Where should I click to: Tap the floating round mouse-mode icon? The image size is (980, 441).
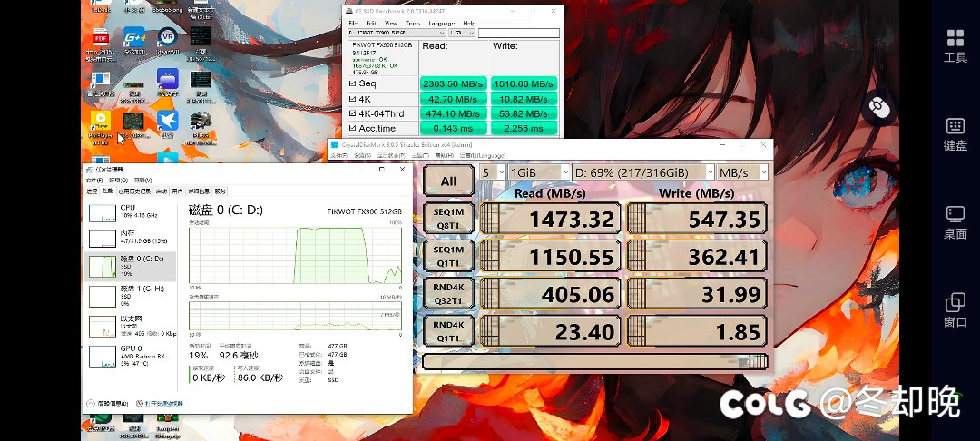[x=878, y=108]
